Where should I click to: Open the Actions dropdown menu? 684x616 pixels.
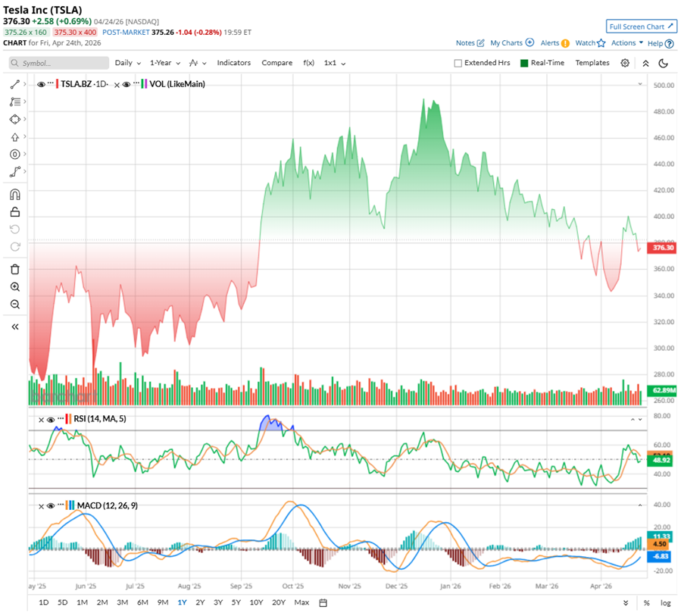pos(627,42)
